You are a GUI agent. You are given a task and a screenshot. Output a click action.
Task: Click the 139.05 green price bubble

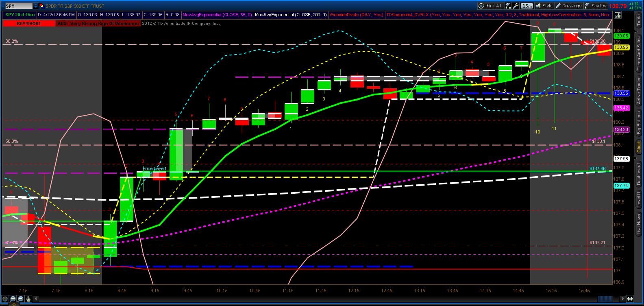point(622,36)
